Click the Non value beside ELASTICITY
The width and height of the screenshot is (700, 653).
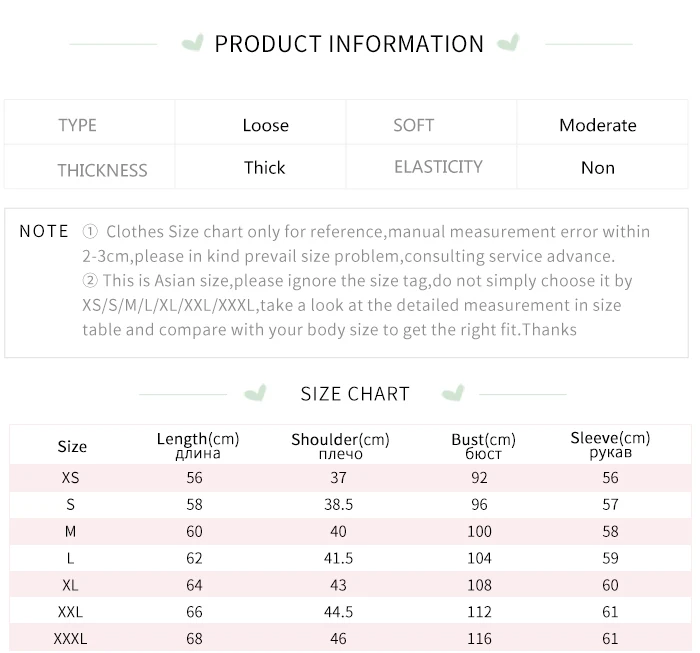597,168
